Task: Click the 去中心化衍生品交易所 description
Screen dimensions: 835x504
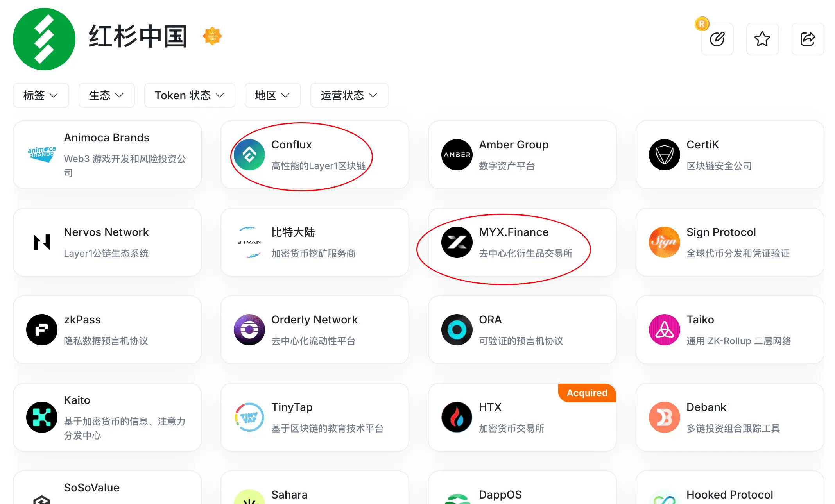Action: [526, 254]
